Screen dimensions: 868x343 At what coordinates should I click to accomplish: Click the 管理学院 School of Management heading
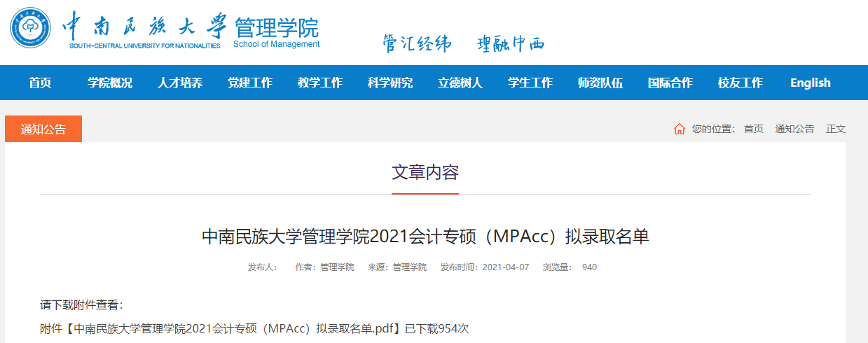tap(277, 32)
